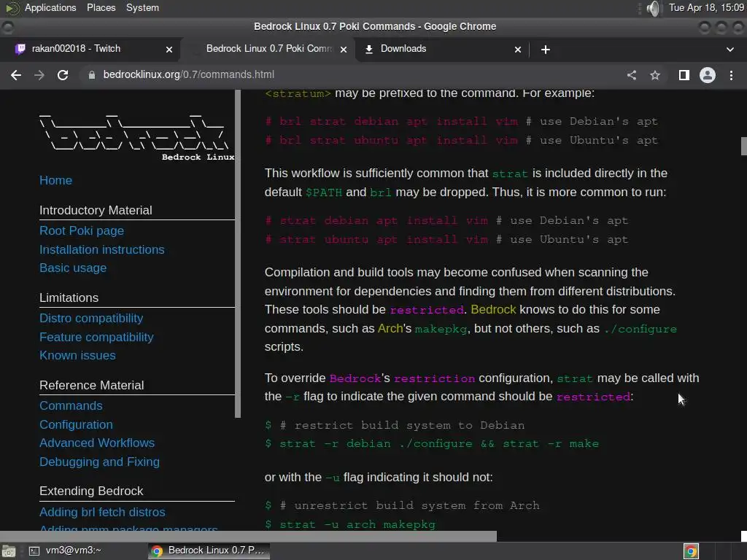
Task: Select the Bedrock Linux 0.7 Poki tab
Action: 269,49
